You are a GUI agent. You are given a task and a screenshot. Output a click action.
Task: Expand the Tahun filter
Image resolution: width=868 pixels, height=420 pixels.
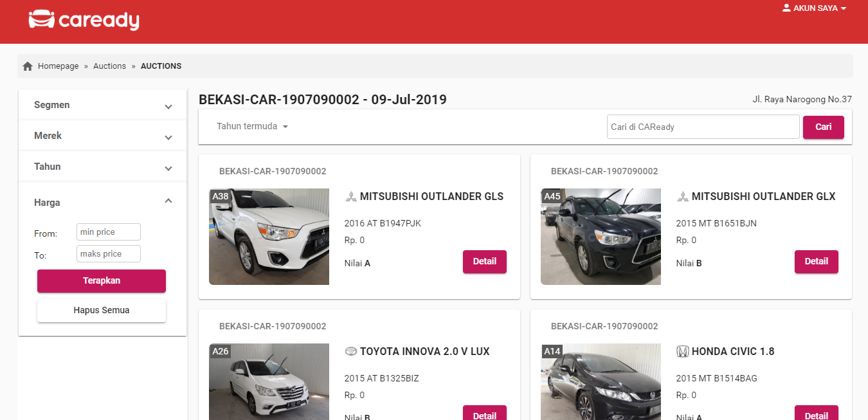[x=103, y=167]
